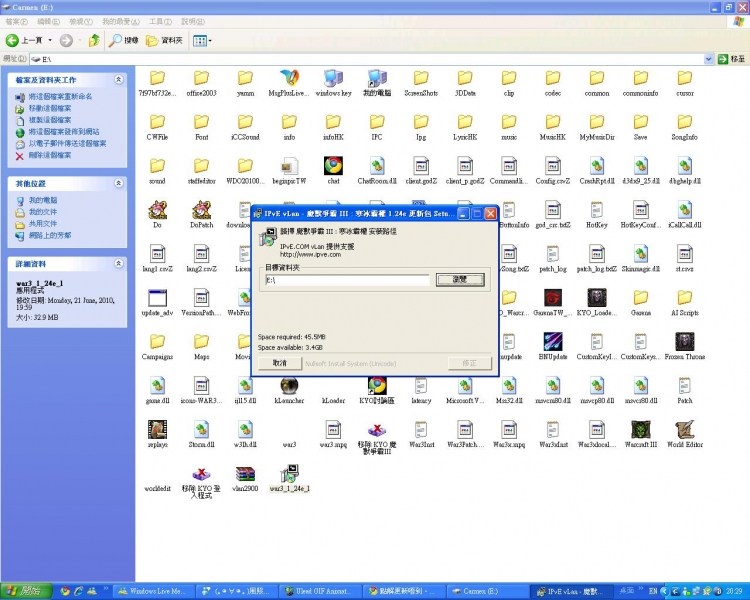750x600 pixels.
Task: Open the 工具 (Tools) menu
Action: click(x=159, y=20)
